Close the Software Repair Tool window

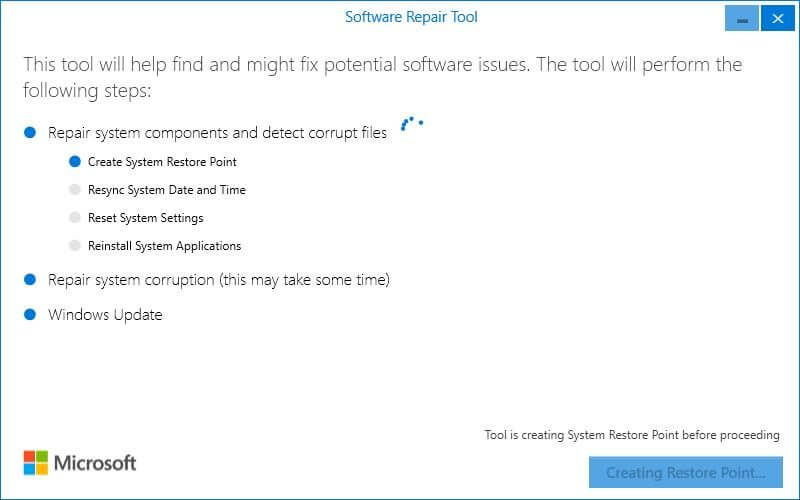coord(778,19)
